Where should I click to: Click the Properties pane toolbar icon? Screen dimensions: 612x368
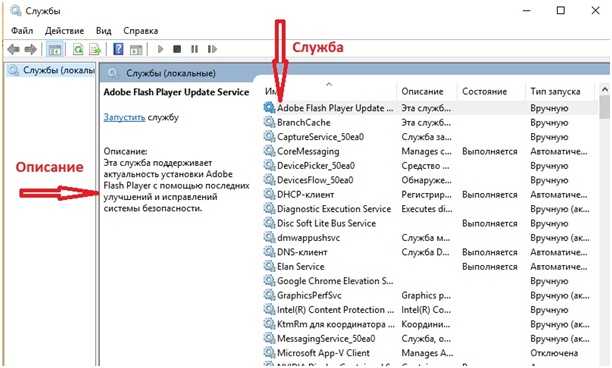coord(136,50)
